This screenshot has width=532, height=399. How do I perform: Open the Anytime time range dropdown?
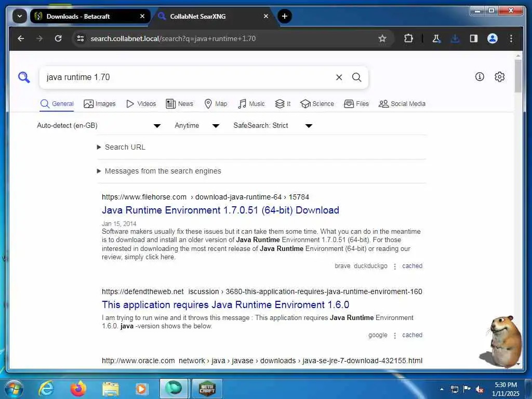pyautogui.click(x=197, y=126)
